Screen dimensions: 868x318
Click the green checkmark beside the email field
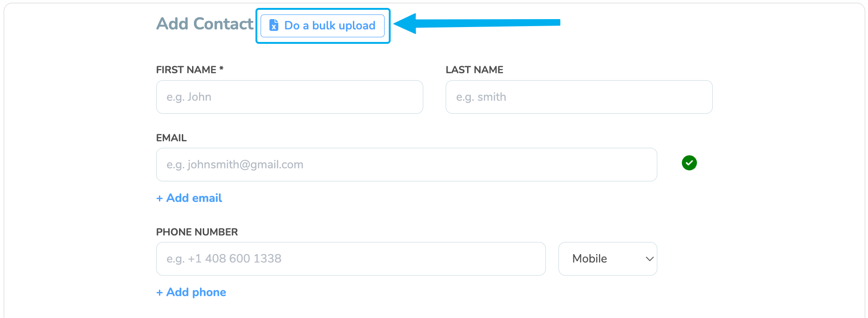click(689, 163)
